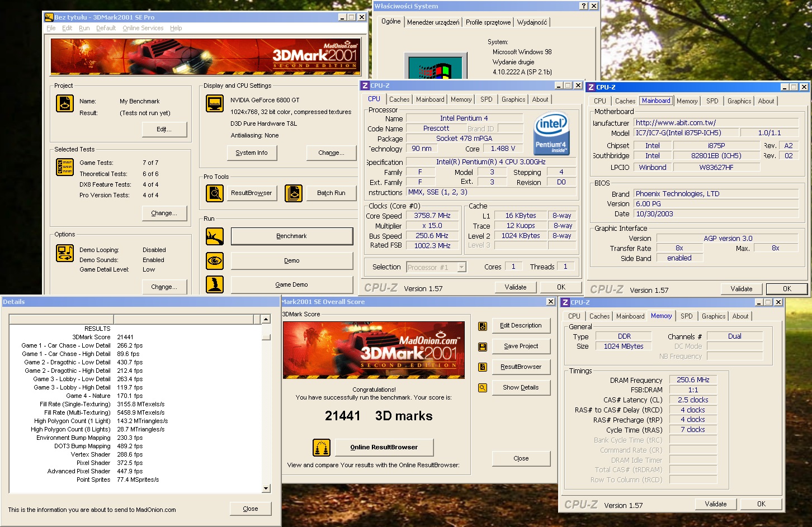Open the Processor selection dropdown in CPU-Z

462,267
